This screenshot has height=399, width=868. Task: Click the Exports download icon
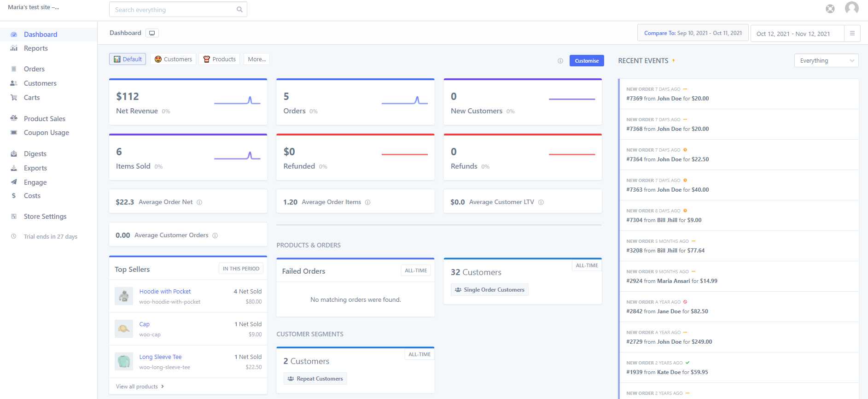point(14,168)
